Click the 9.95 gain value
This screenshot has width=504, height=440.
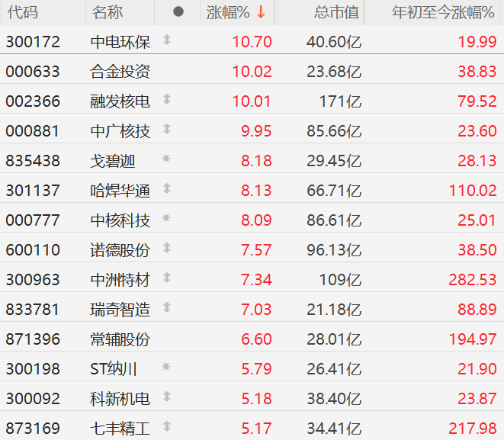pos(256,131)
